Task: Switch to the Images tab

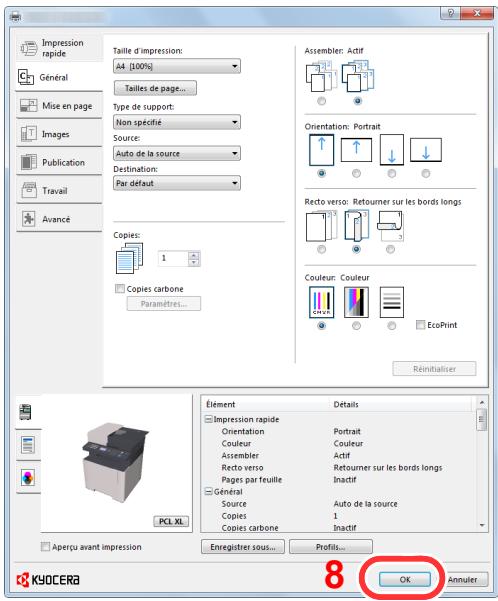Action: click(59, 134)
